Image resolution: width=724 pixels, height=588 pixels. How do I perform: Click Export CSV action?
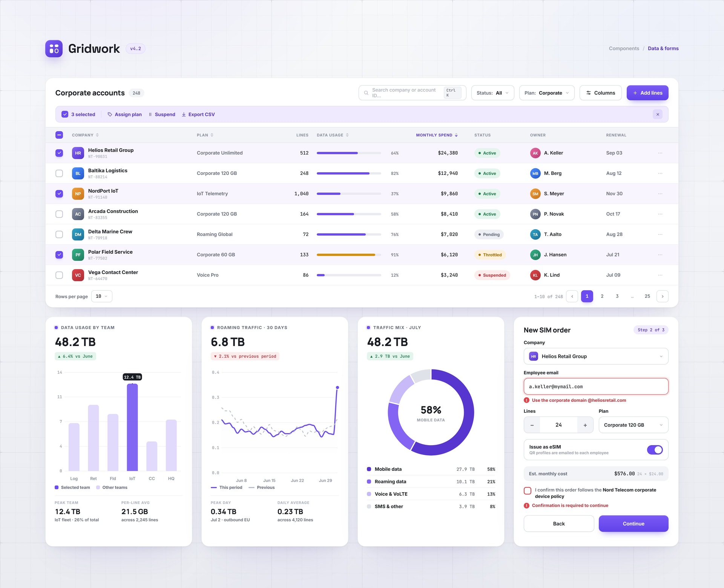[198, 114]
